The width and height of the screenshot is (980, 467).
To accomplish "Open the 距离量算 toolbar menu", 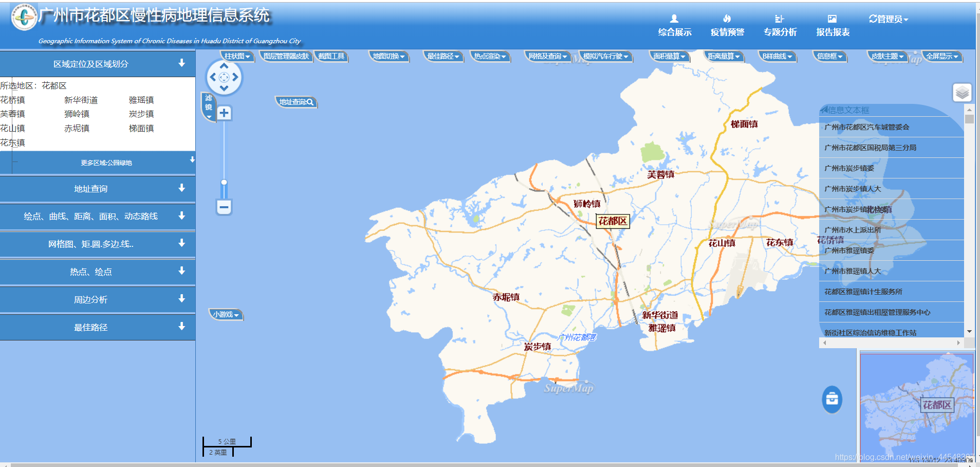I will click(724, 56).
